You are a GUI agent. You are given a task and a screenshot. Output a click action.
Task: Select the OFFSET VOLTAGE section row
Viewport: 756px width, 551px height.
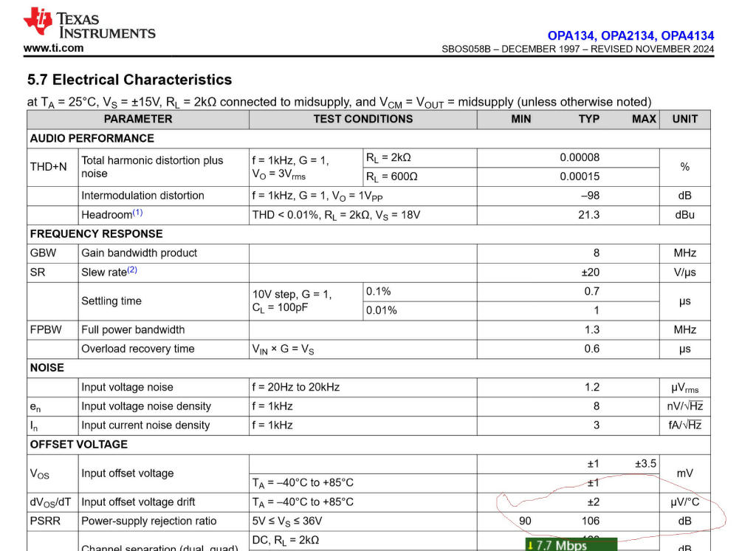[369, 445]
